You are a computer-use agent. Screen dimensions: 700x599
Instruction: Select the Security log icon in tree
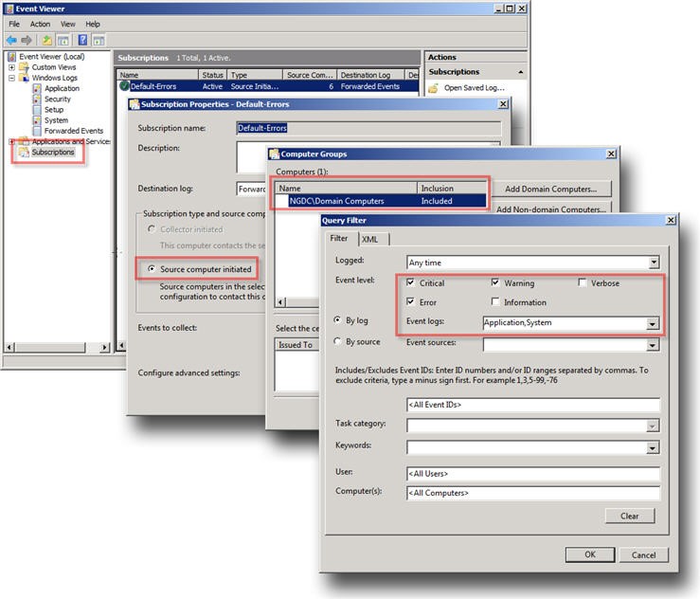(x=37, y=99)
